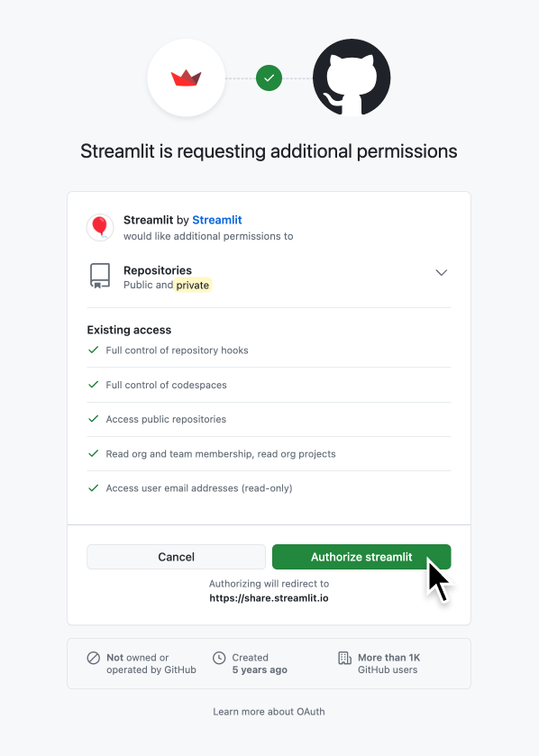Screen dimensions: 539x756
Task: Click the Authorize streamlit button
Action: 361,557
